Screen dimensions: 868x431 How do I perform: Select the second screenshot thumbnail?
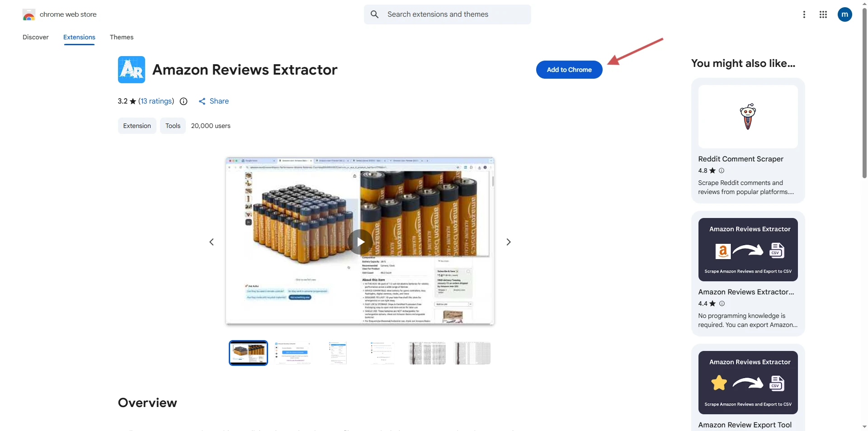pos(292,353)
